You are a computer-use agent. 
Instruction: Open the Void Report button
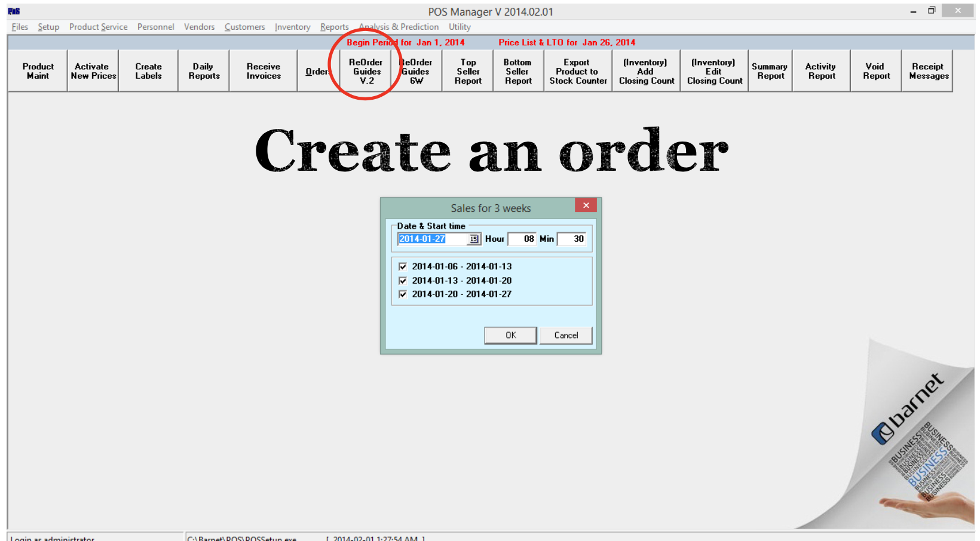click(x=876, y=71)
